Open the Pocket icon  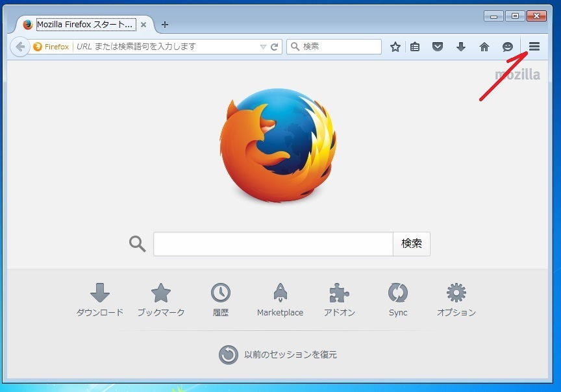pyautogui.click(x=438, y=47)
